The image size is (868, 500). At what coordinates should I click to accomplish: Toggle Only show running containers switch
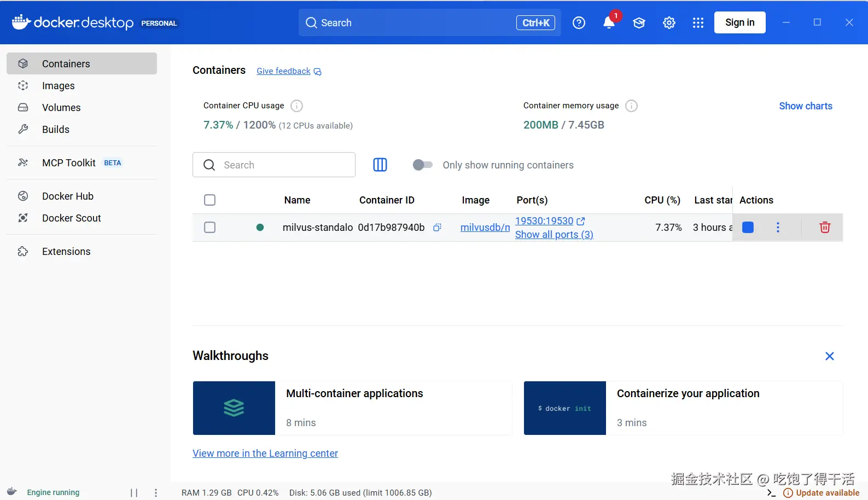pyautogui.click(x=422, y=165)
